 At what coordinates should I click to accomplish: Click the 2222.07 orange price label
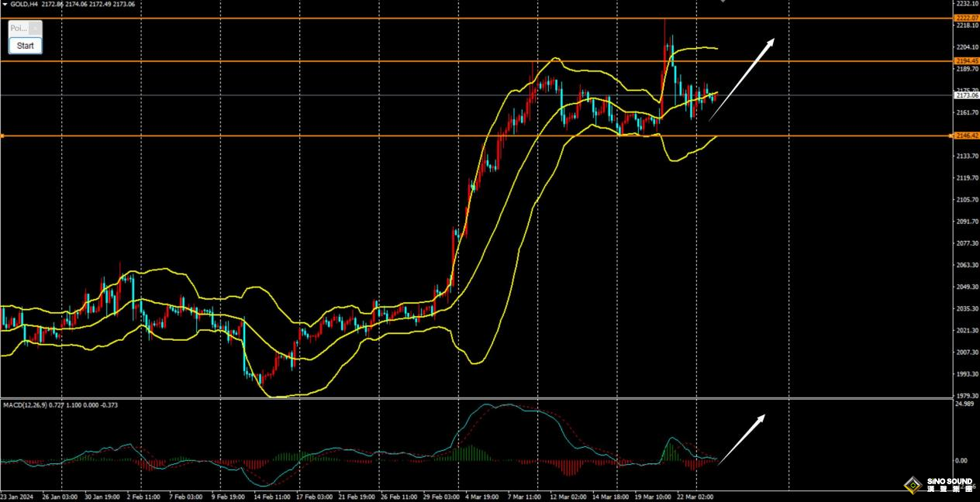click(x=967, y=18)
